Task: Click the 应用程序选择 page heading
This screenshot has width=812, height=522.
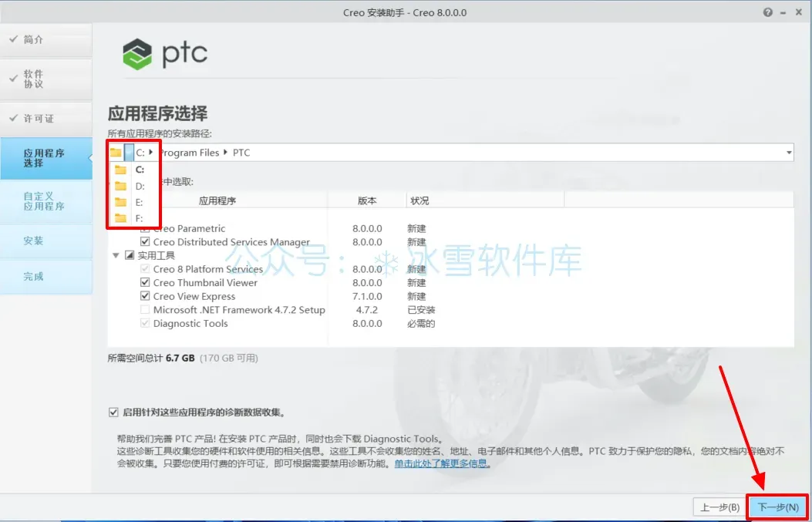Action: point(157,113)
